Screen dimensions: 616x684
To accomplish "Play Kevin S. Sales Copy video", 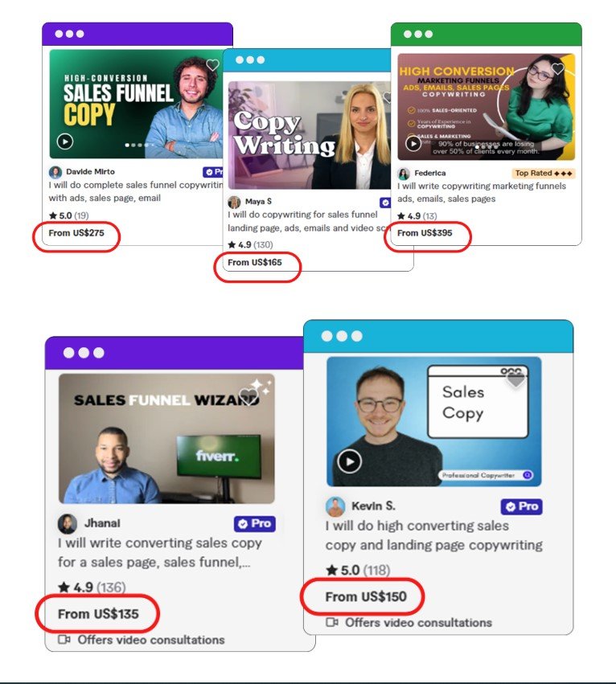I will pyautogui.click(x=349, y=461).
